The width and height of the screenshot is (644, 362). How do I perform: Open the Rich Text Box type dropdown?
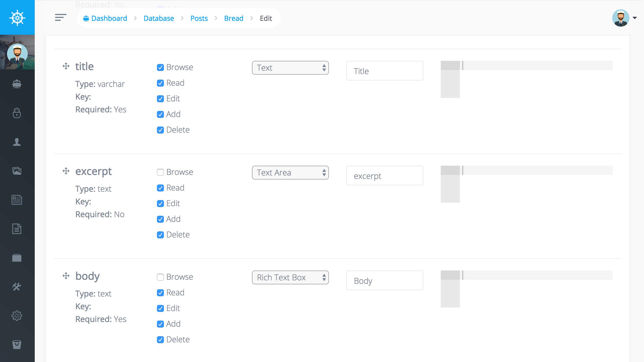(290, 277)
